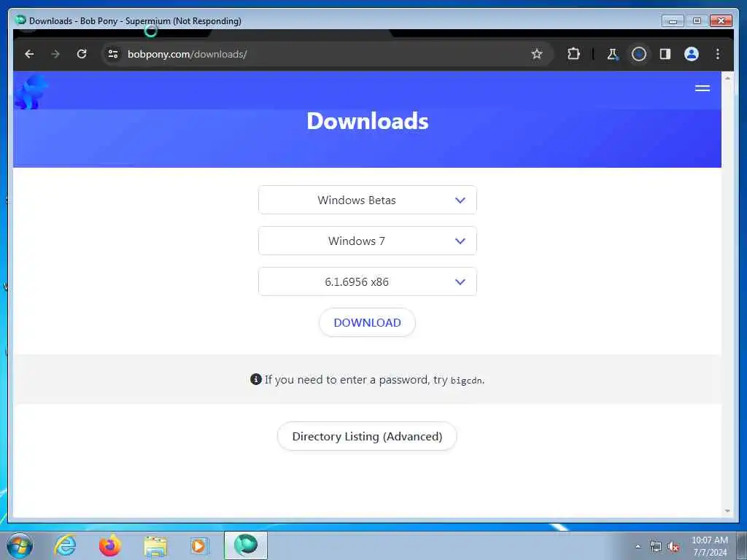
Task: Open the Windows Start menu
Action: (20, 545)
